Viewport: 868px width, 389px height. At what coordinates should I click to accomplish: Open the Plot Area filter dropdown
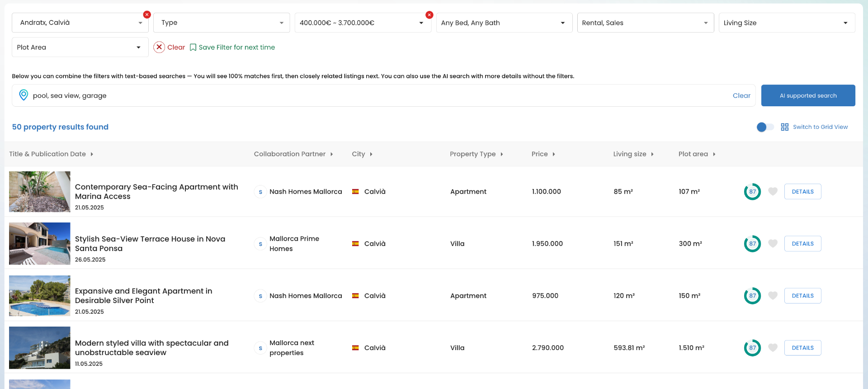[80, 47]
